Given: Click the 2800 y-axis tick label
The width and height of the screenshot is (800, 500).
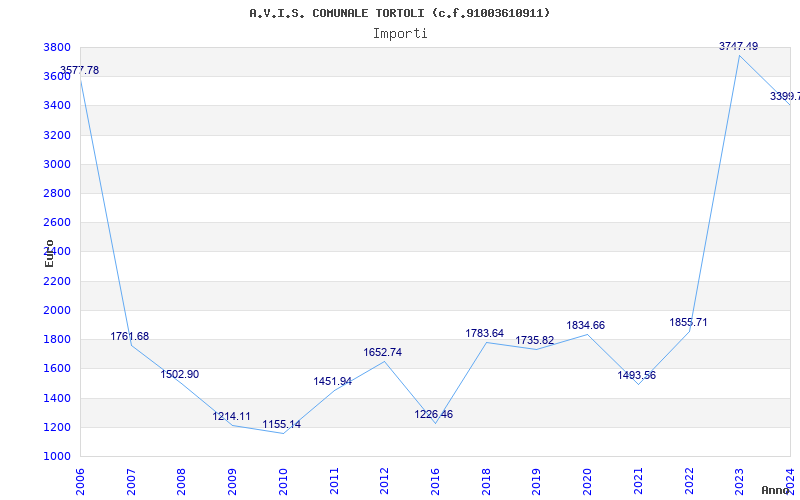Looking at the screenshot, I should tap(57, 193).
